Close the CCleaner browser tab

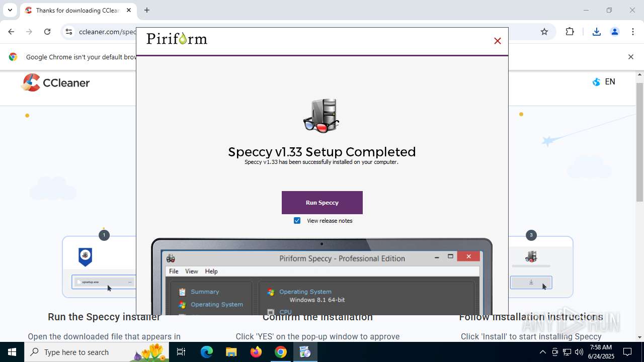tap(129, 10)
